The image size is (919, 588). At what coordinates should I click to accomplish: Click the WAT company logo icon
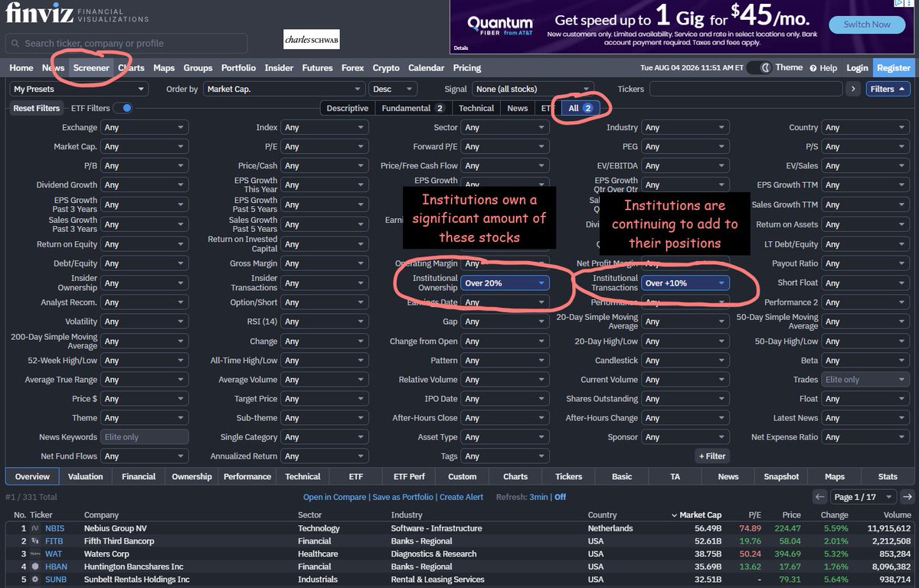tap(34, 554)
